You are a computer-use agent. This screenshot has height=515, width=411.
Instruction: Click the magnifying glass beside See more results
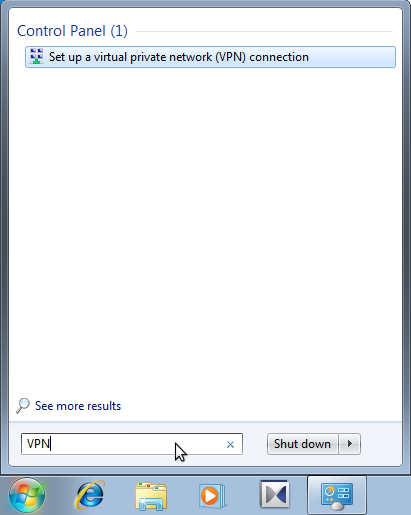coord(23,406)
